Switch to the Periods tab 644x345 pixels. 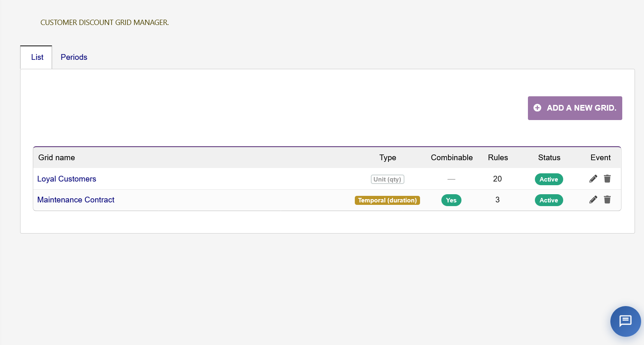pyautogui.click(x=74, y=57)
